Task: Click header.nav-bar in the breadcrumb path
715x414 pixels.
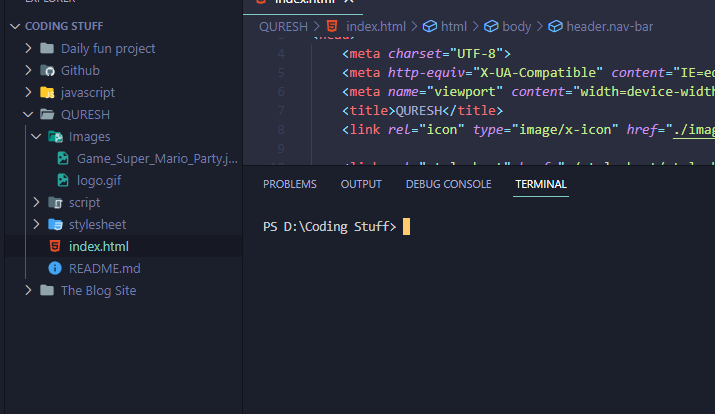Action: pyautogui.click(x=610, y=26)
